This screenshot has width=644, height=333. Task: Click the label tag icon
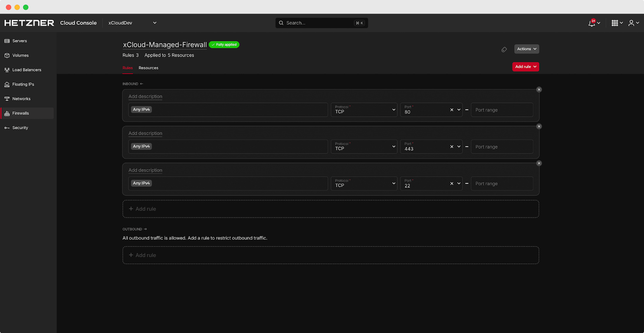504,50
